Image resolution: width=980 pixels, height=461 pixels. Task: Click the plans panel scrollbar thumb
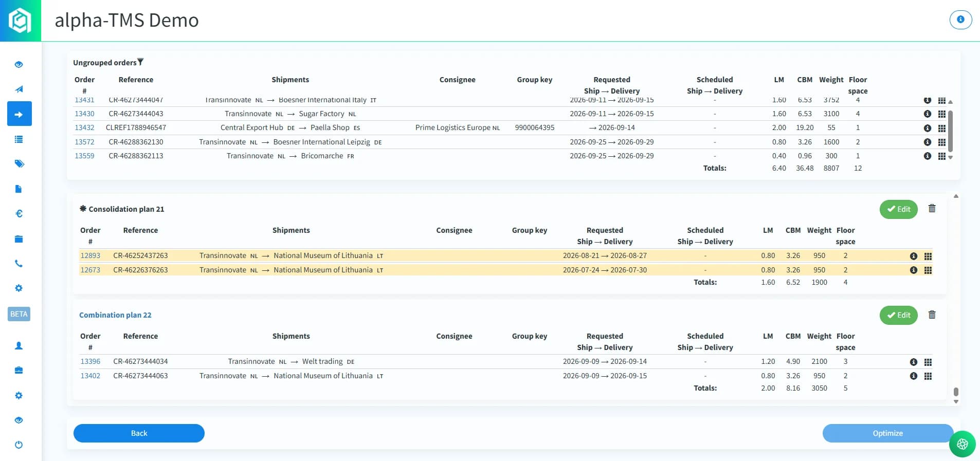(956, 392)
